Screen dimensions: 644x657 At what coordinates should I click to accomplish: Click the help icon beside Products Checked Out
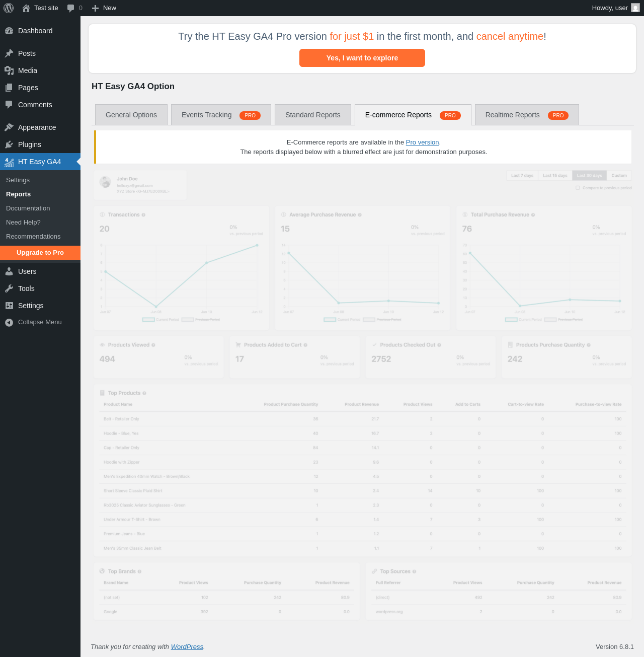click(x=439, y=345)
